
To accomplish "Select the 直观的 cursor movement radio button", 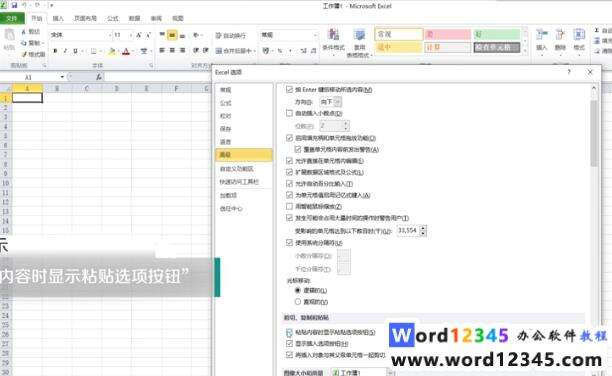I will click(298, 302).
